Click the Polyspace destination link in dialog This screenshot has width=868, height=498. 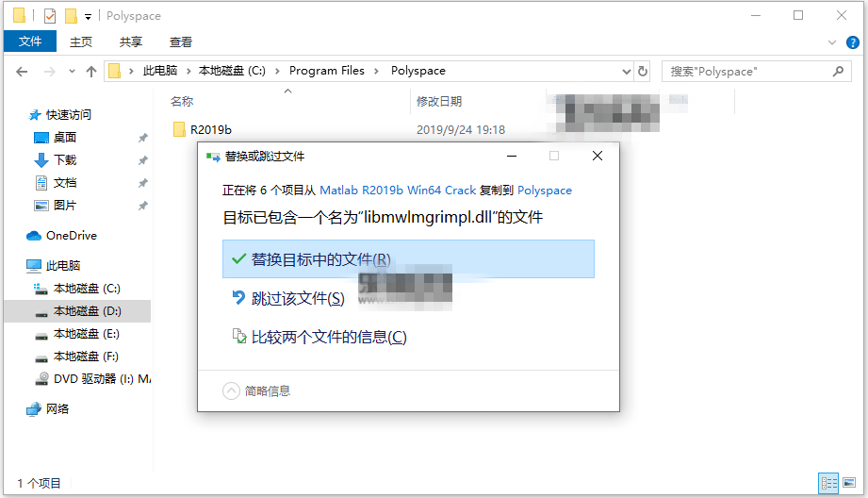point(545,190)
